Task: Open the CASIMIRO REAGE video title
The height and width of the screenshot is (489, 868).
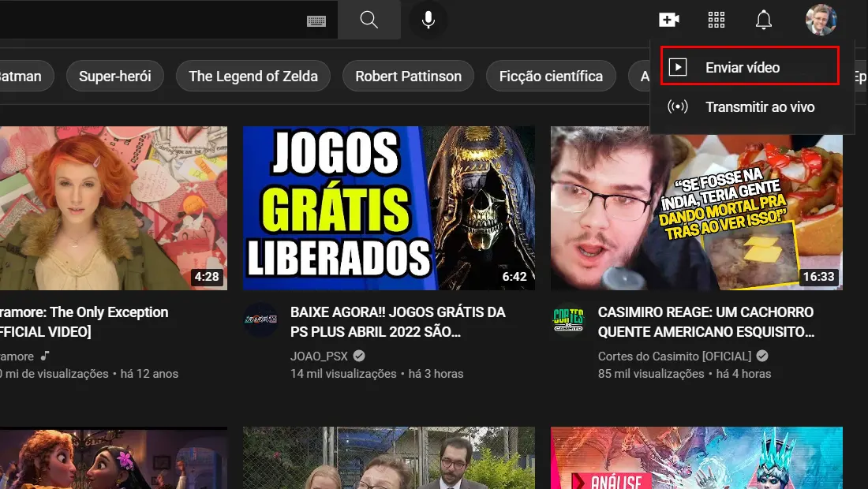Action: tap(705, 322)
